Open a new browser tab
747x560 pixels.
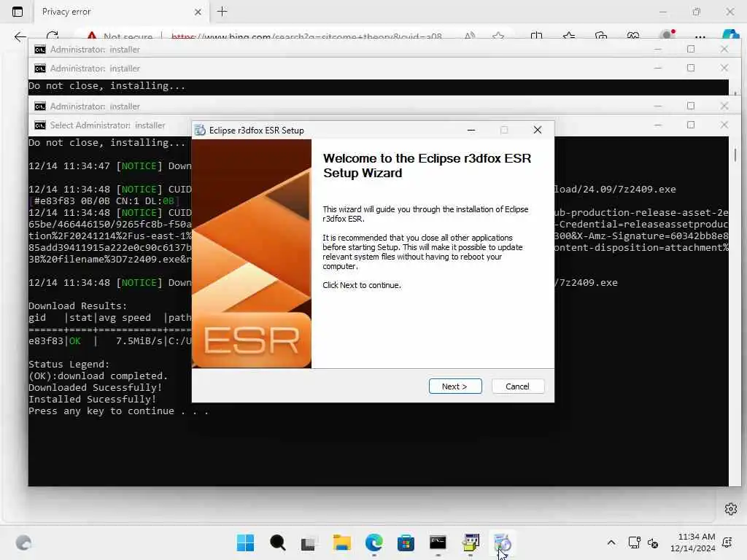(222, 12)
